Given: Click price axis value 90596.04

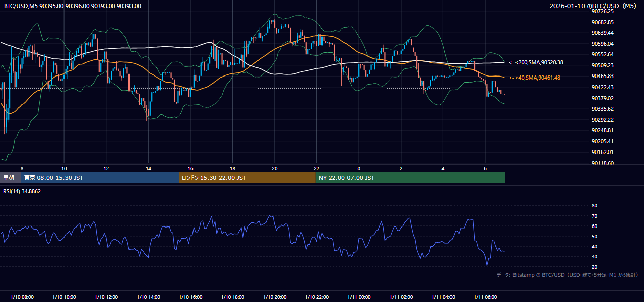Looking at the screenshot, I should click(x=602, y=44).
